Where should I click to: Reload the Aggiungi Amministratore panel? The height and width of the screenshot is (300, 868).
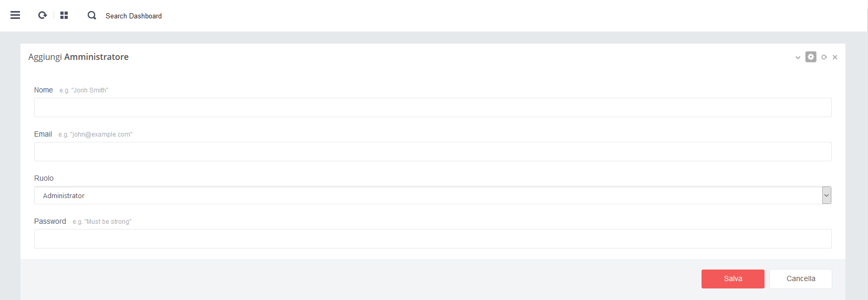click(x=824, y=57)
